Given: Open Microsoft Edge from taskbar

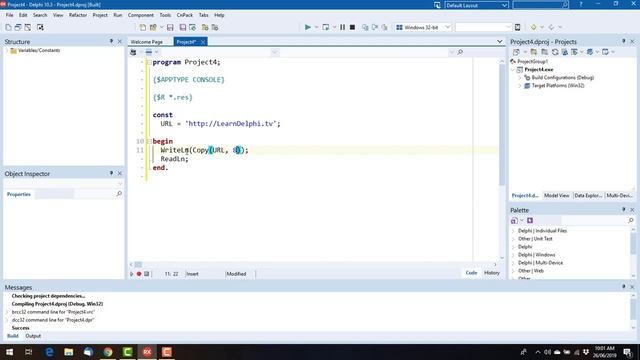Looking at the screenshot, I should pos(49,352).
